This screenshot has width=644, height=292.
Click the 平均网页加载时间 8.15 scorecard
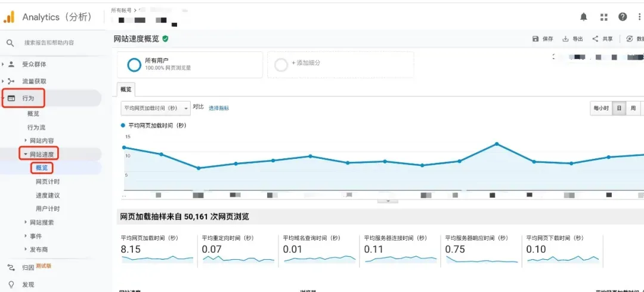[x=157, y=250]
